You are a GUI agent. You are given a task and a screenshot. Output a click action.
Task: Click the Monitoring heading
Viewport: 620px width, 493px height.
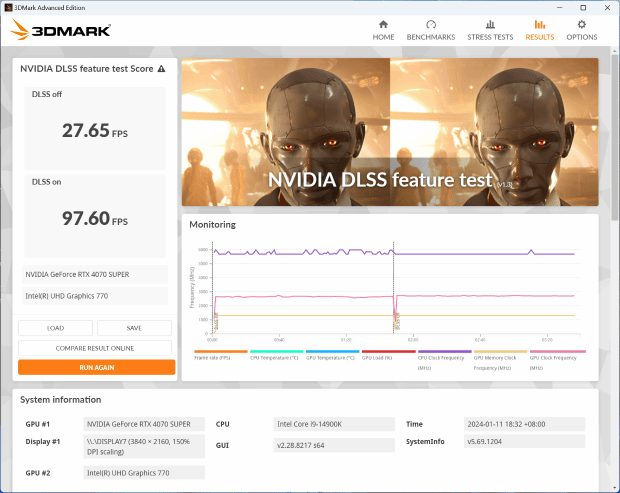click(212, 225)
